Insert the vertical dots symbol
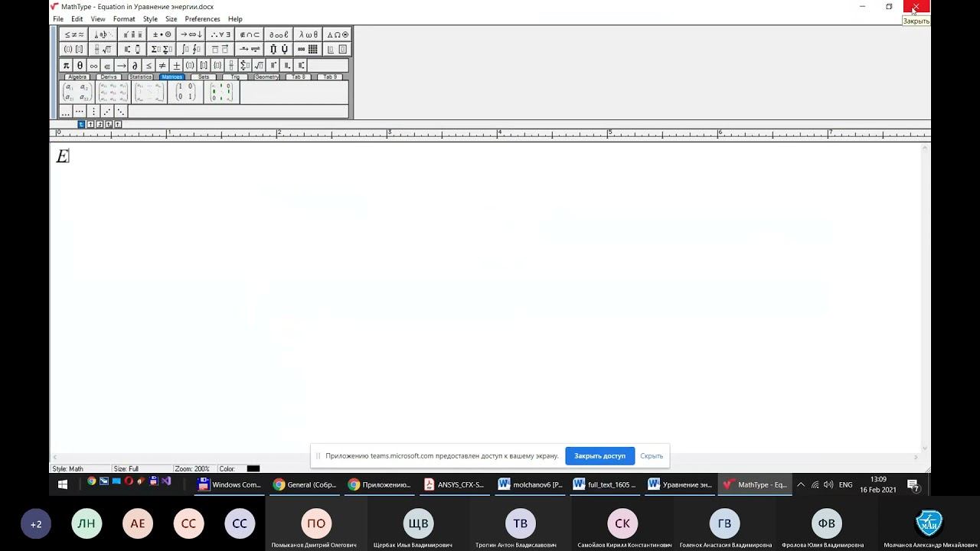Image resolution: width=980 pixels, height=551 pixels. pos(93,112)
